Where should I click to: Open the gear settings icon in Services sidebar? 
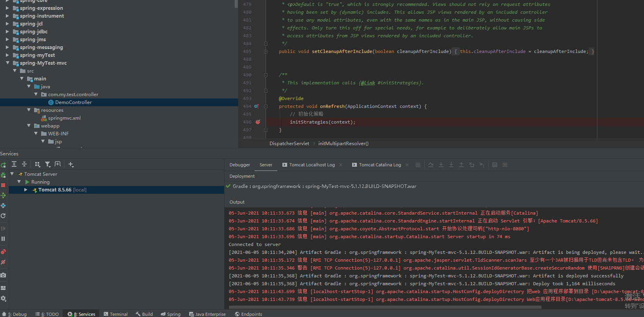coord(3,299)
